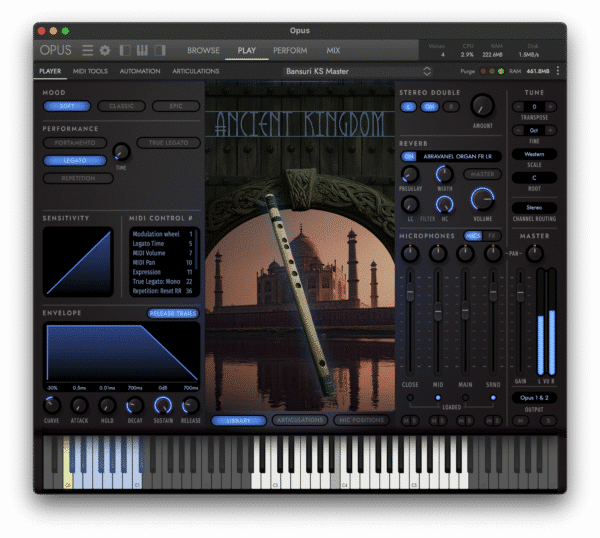
Task: Enable the Reverb Master button
Action: point(482,174)
